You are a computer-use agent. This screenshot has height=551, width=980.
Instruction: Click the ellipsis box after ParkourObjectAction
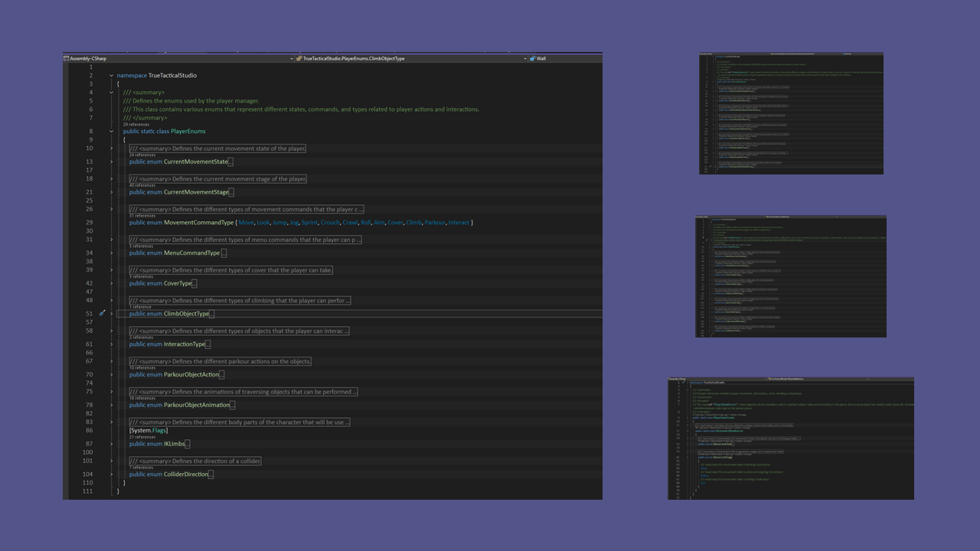(222, 374)
